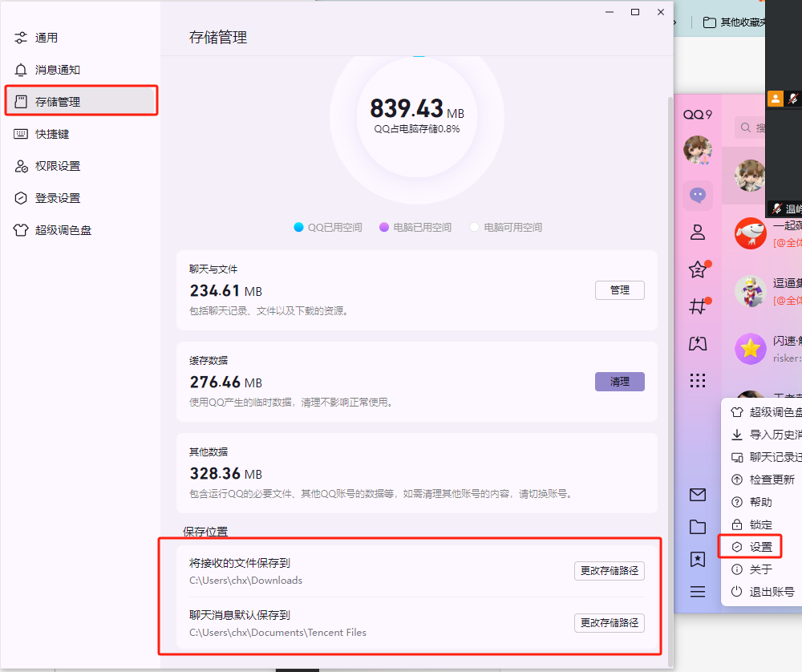Viewport: 802px width, 672px height.
Task: Click 管理 for 聊天与文件
Action: [619, 290]
